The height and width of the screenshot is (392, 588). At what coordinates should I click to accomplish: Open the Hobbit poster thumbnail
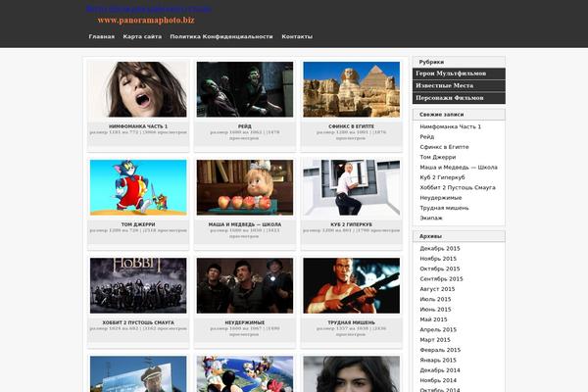(138, 285)
